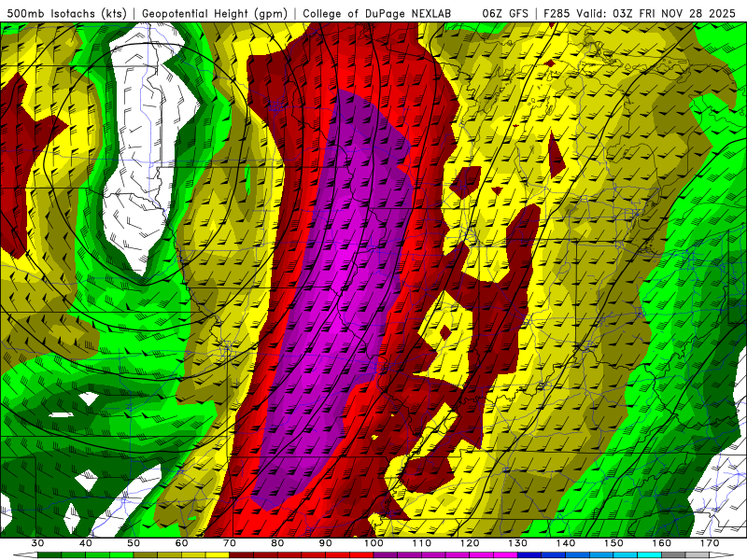The height and width of the screenshot is (560, 747).
Task: Click the legend value "160"
Action: coord(662,543)
